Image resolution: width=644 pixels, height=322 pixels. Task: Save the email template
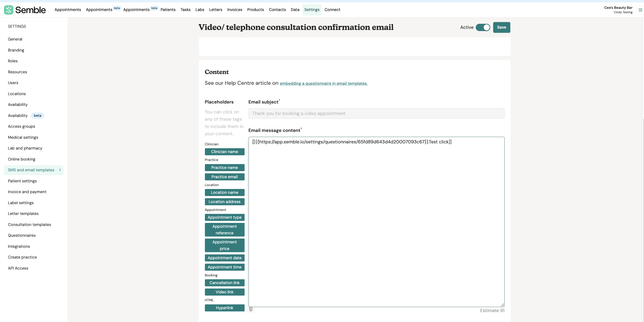[x=502, y=27]
